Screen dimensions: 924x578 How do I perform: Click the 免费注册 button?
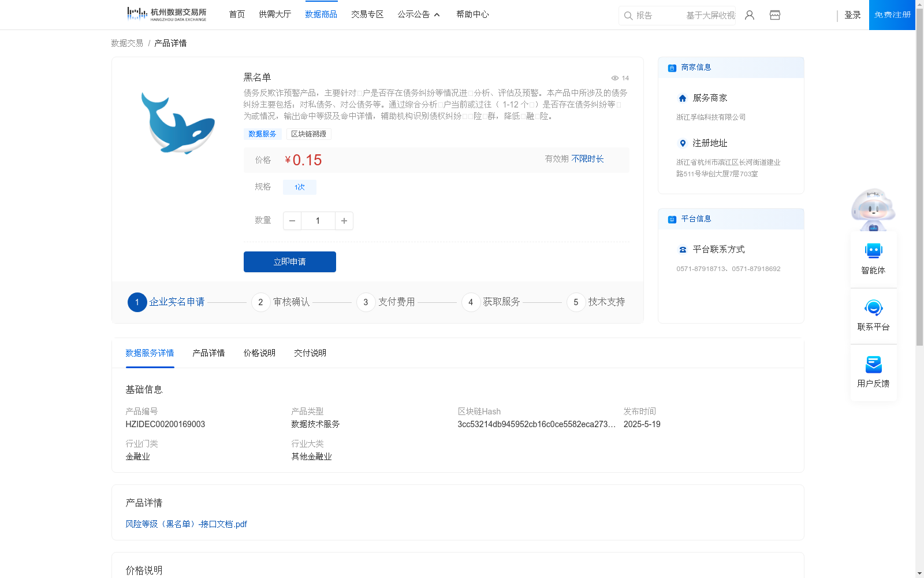[892, 15]
